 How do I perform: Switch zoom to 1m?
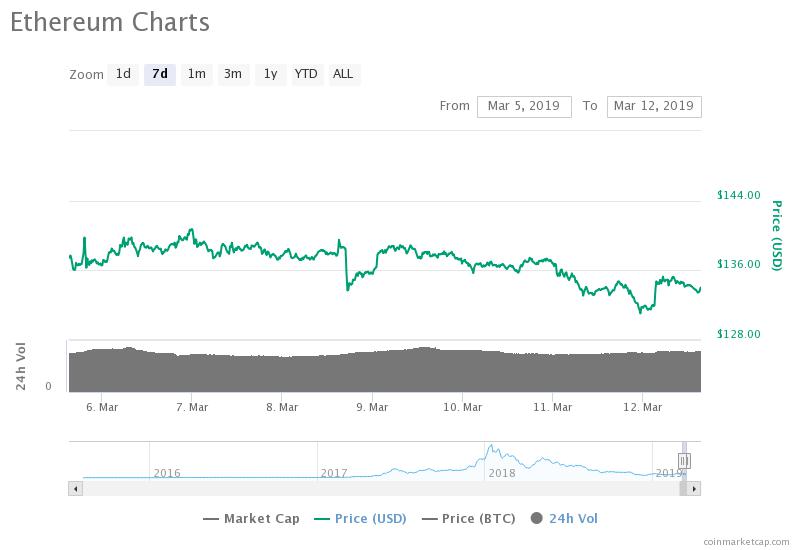pos(196,74)
